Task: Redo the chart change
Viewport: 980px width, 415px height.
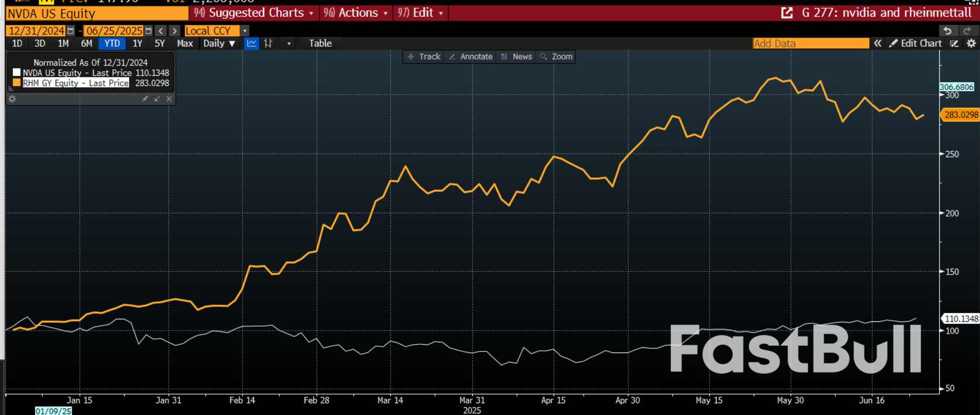Action: [x=967, y=31]
